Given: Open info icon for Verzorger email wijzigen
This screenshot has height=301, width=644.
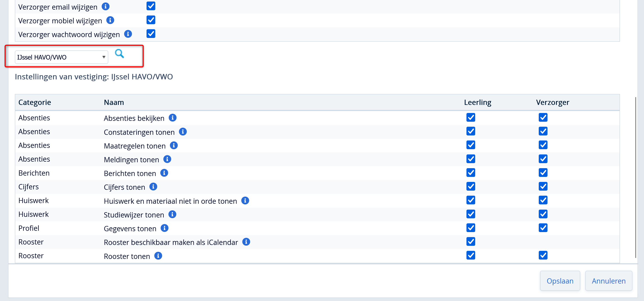Looking at the screenshot, I should point(105,7).
